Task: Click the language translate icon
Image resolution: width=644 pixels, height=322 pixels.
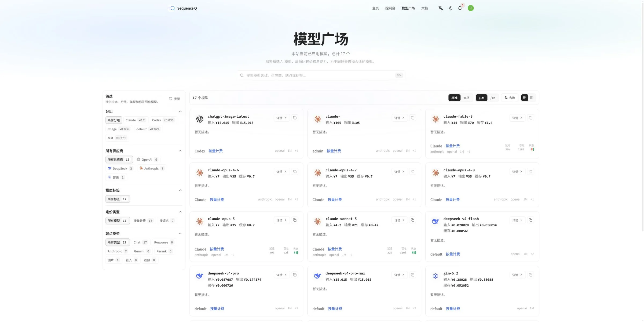Action: click(x=441, y=8)
